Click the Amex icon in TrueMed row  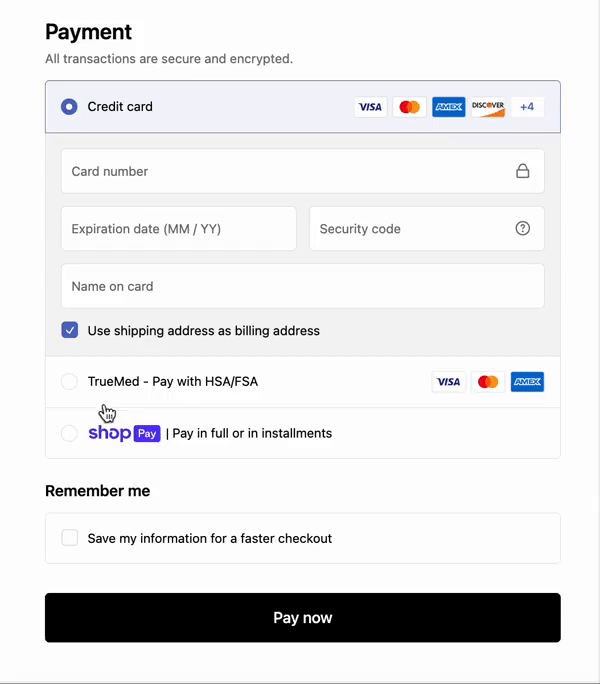click(527, 382)
